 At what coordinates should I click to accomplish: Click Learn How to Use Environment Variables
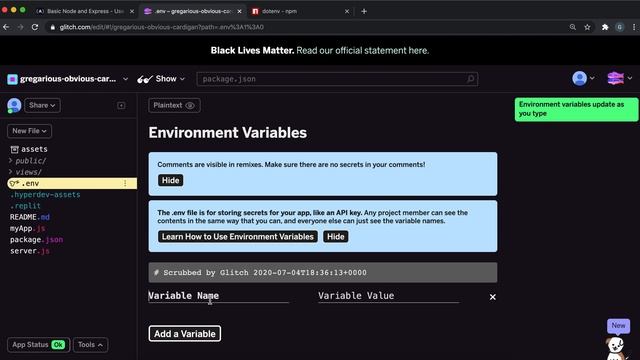pos(238,237)
